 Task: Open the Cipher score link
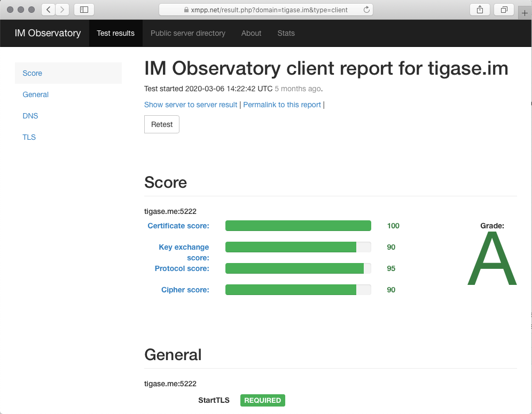click(185, 290)
